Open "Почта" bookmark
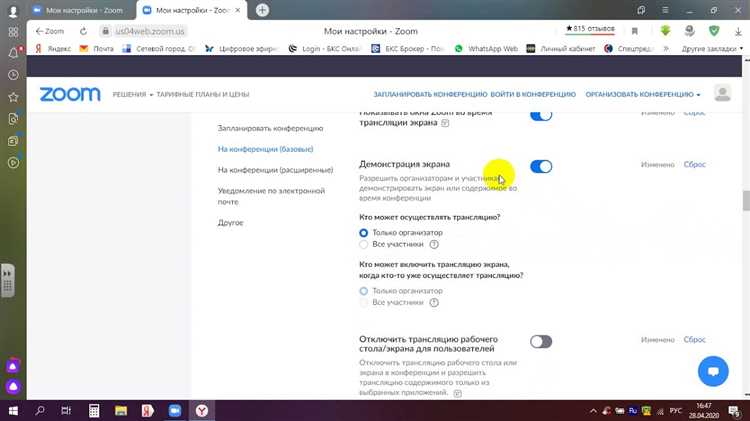 [97, 49]
